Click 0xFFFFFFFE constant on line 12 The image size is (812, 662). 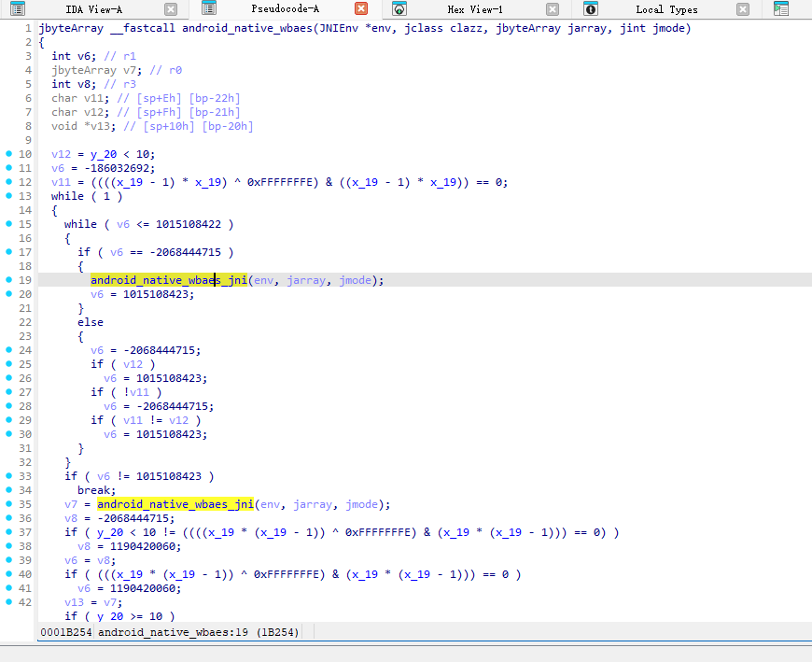click(x=280, y=182)
